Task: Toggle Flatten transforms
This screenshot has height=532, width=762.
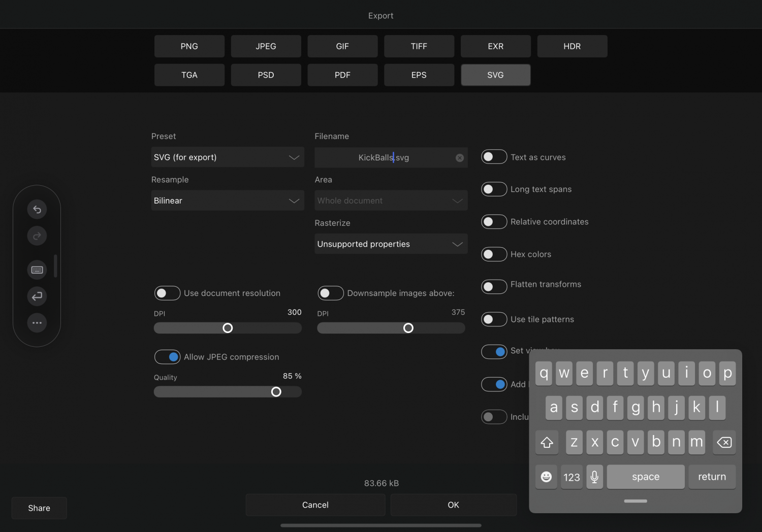Action: (494, 287)
